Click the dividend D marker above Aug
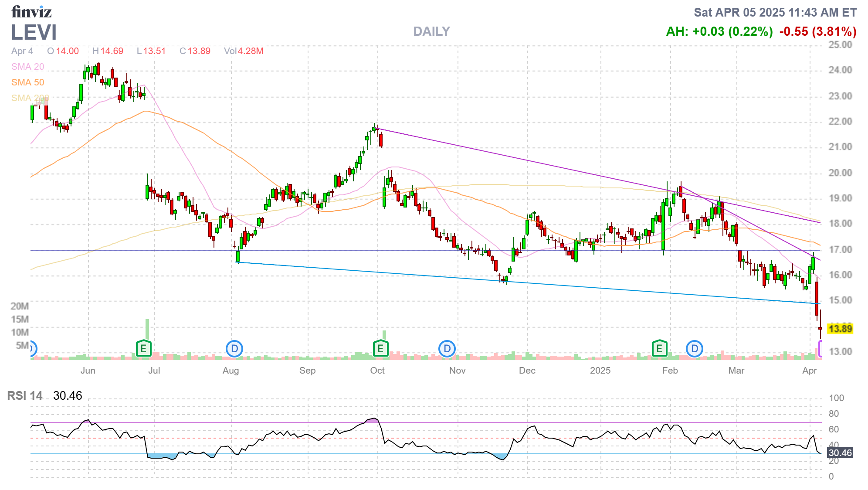 (234, 349)
